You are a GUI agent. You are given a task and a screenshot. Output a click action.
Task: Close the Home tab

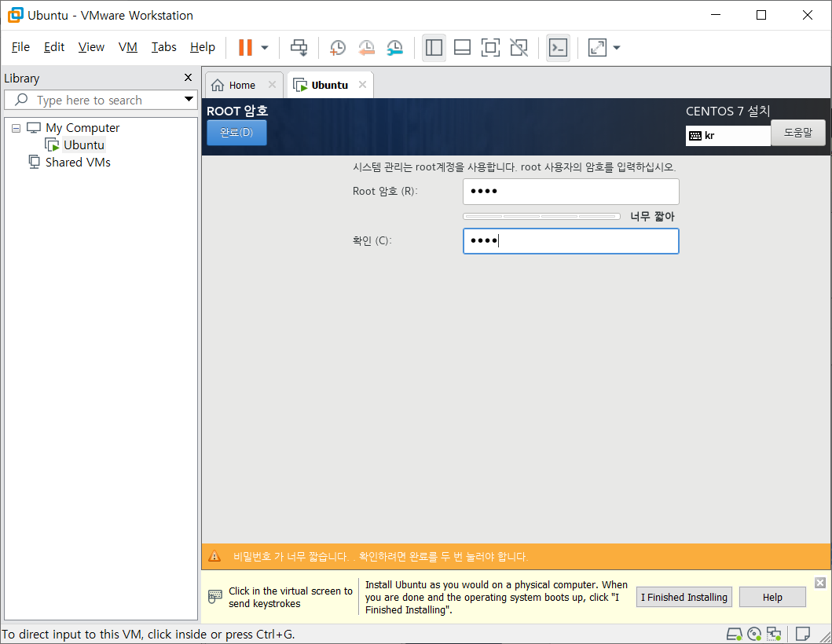[272, 85]
